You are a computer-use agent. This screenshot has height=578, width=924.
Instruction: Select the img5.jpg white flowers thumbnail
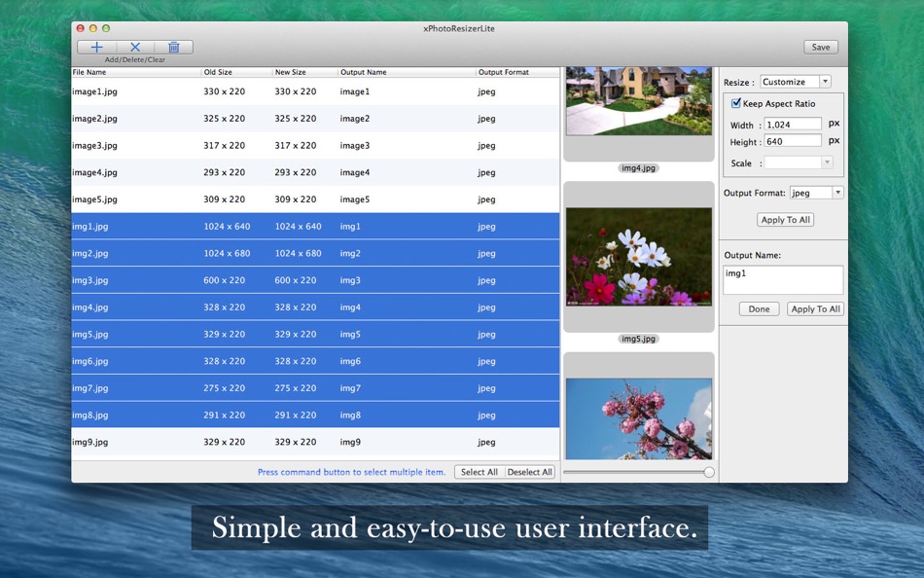pyautogui.click(x=639, y=257)
